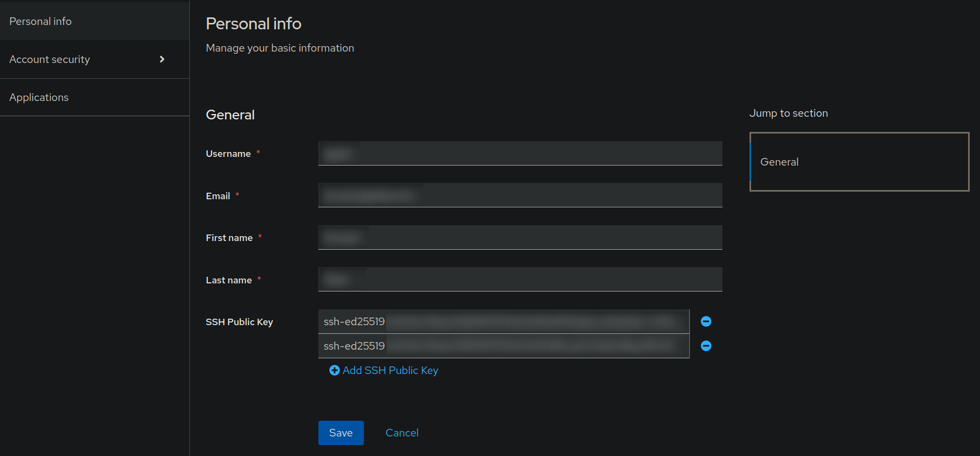The height and width of the screenshot is (456, 980).
Task: Save the personal info form
Action: [341, 433]
